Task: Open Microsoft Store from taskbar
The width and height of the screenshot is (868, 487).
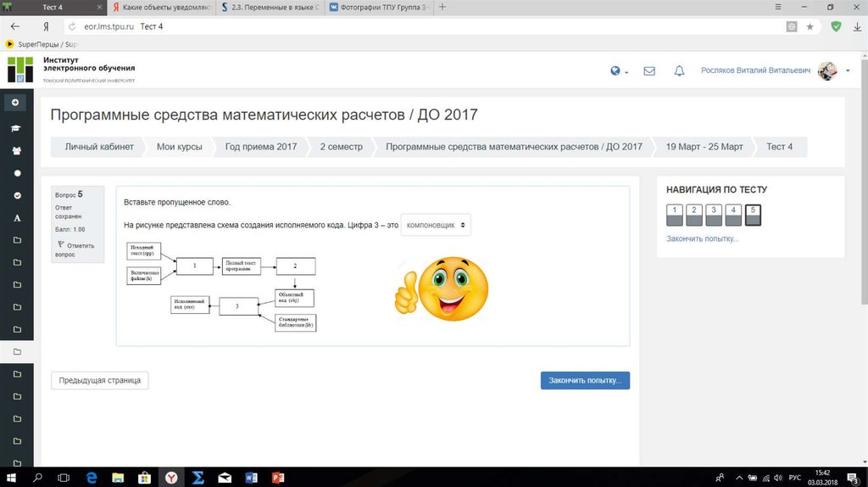Action: 144,478
